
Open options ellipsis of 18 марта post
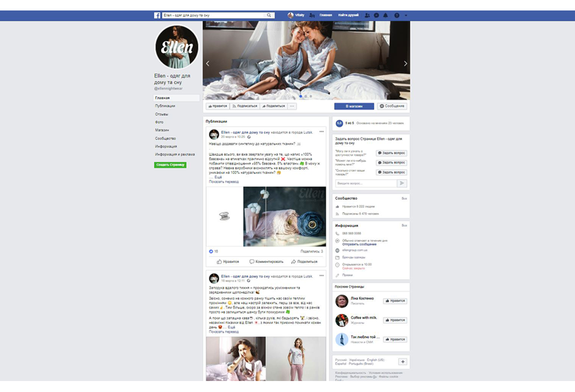[321, 276]
